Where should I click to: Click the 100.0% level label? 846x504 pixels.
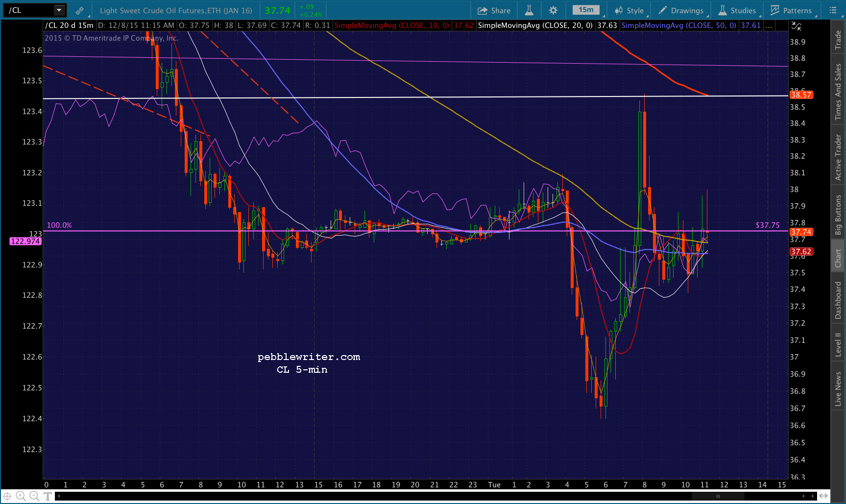59,225
